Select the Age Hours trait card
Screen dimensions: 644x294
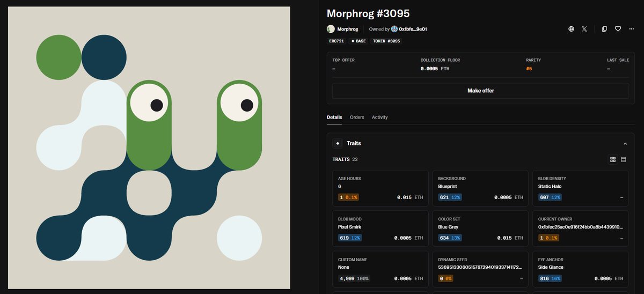pos(380,188)
